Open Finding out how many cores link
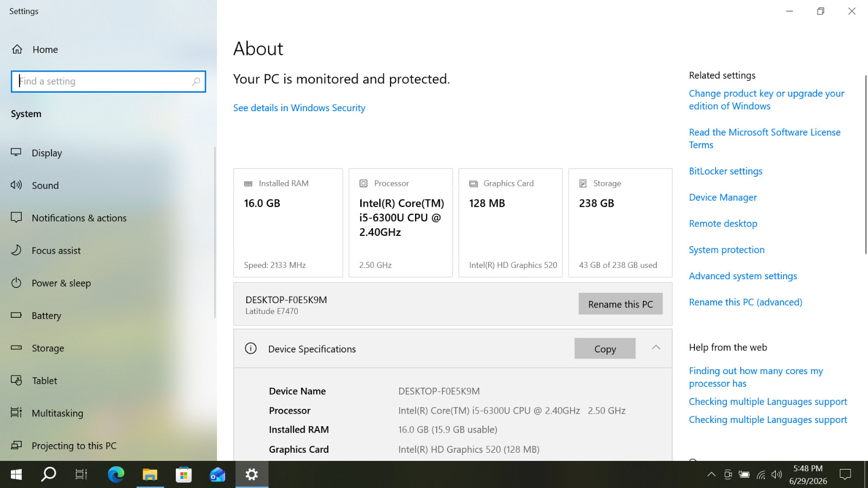868x488 pixels. (x=756, y=377)
